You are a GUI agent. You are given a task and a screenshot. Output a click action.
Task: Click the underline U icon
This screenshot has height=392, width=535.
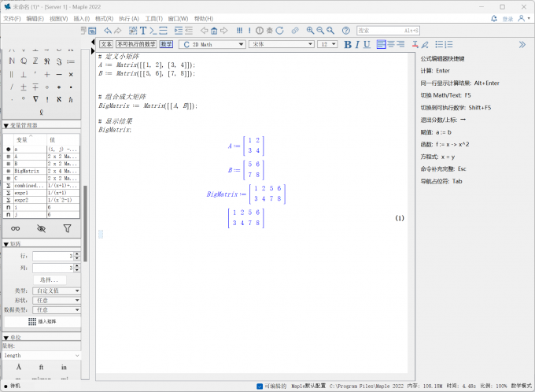[367, 44]
